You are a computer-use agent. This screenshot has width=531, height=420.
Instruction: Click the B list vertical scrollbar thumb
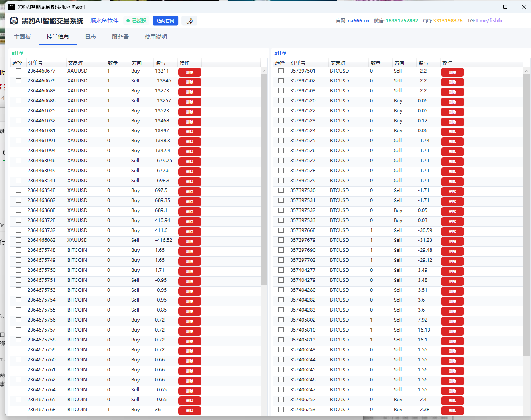tap(264, 179)
